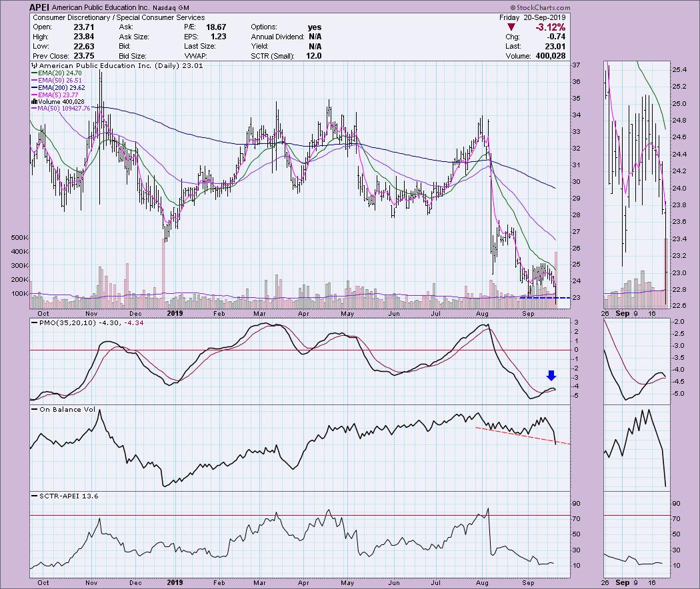Image resolution: width=700 pixels, height=589 pixels.
Task: Click the header Volume value 400,028
Action: (551, 56)
